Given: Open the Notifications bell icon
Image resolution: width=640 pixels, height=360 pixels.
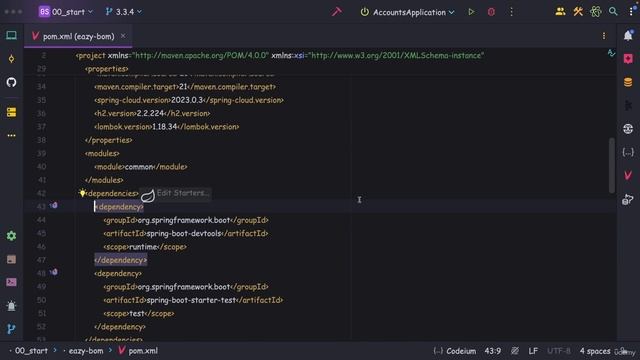Looking at the screenshot, I should coord(628,36).
